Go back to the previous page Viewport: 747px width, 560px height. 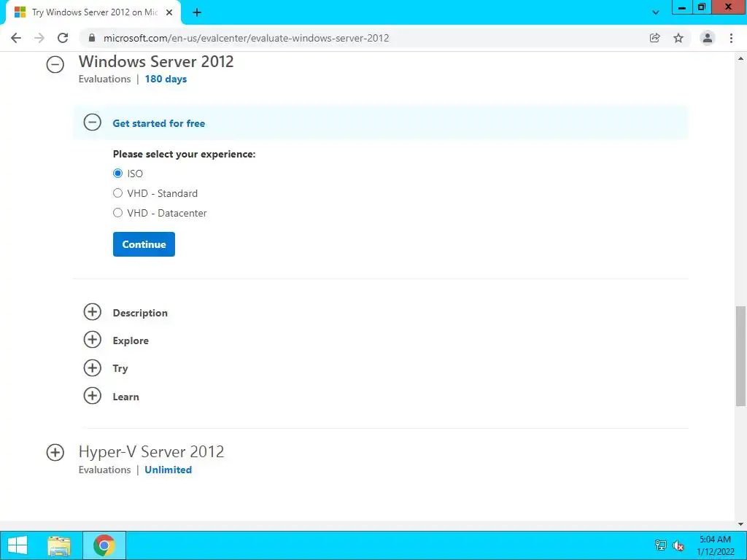tap(16, 38)
